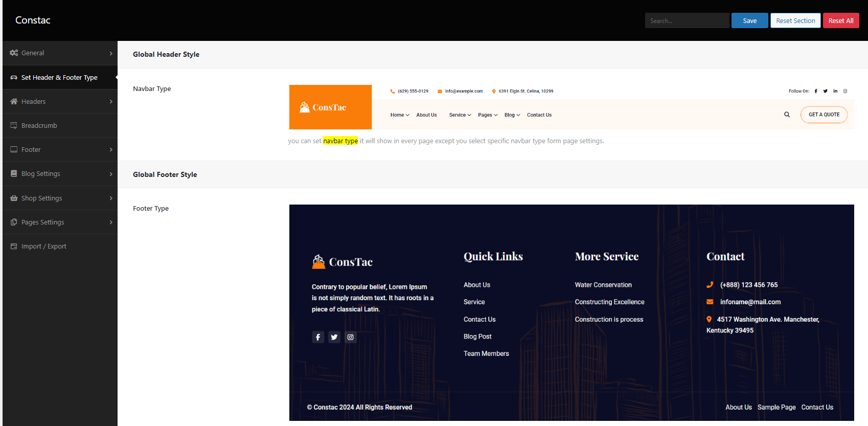Viewport: 868px width, 426px height.
Task: Click the General gears icon in sidebar
Action: coord(14,53)
